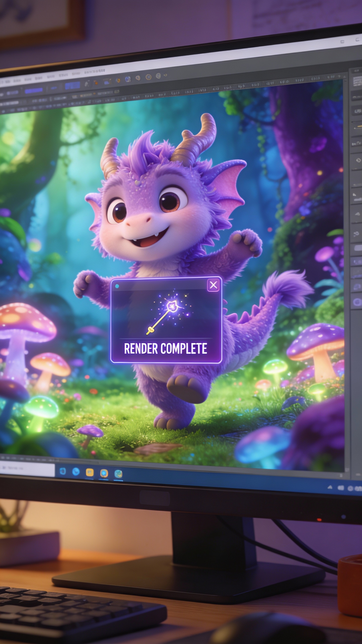Image resolution: width=362 pixels, height=644 pixels.
Task: Click the gold ring toolbar icon
Action: [148, 77]
